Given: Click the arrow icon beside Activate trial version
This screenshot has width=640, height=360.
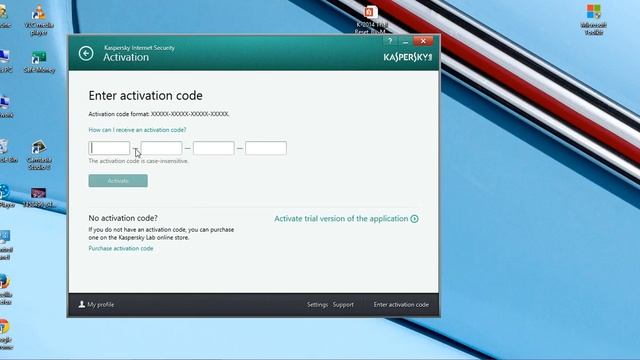Looking at the screenshot, I should pyautogui.click(x=414, y=219).
